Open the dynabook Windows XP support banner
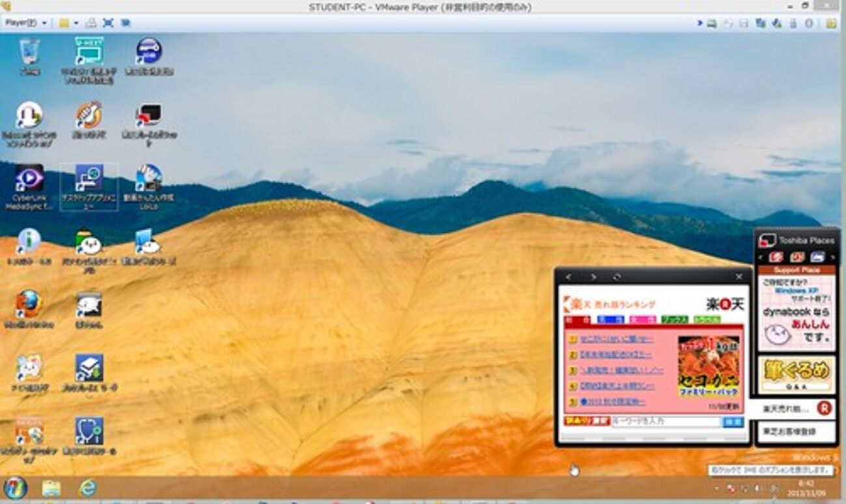Viewport: 846px width, 504px height. coord(797,313)
